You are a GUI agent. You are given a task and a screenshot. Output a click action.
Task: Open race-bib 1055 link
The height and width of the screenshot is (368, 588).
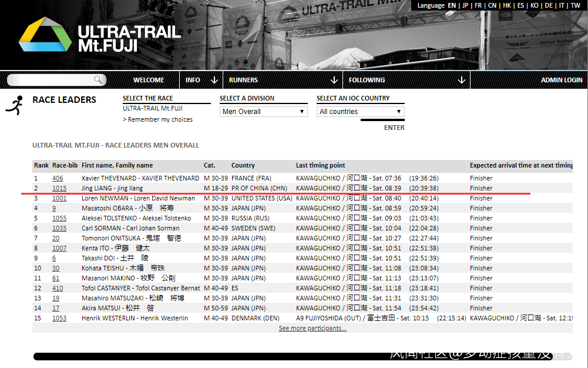(59, 218)
